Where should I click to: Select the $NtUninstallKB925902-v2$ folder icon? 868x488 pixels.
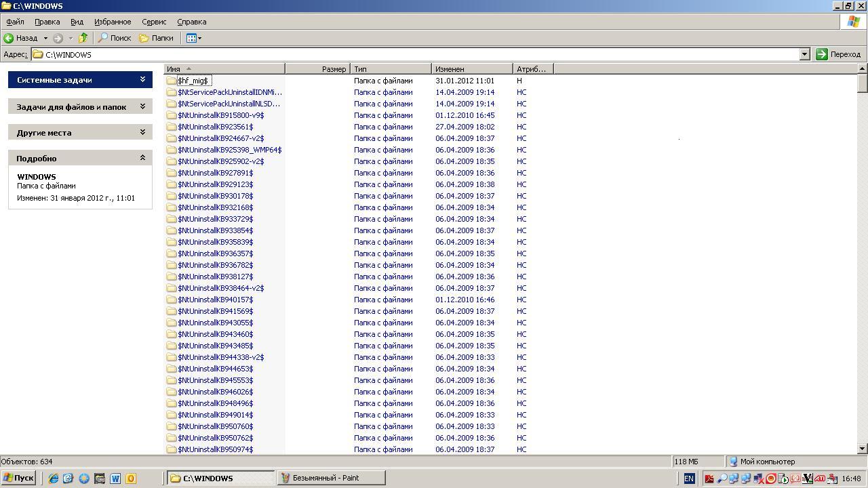[172, 161]
